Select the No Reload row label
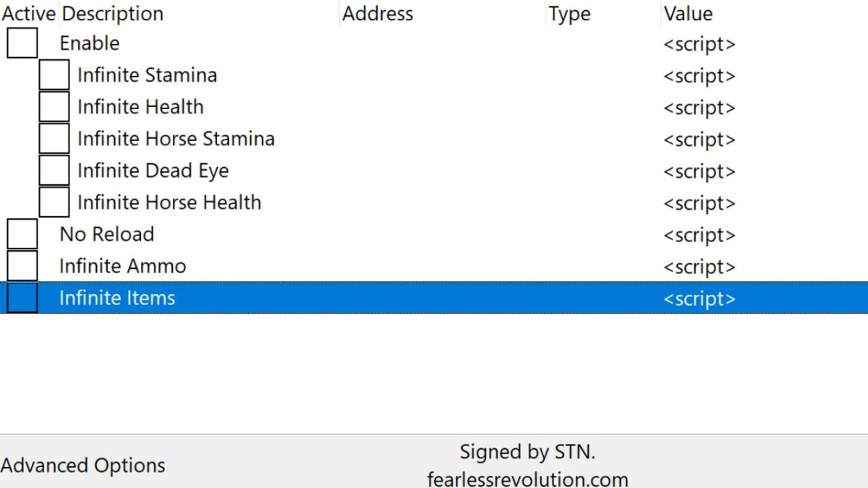The image size is (868, 488). [106, 234]
